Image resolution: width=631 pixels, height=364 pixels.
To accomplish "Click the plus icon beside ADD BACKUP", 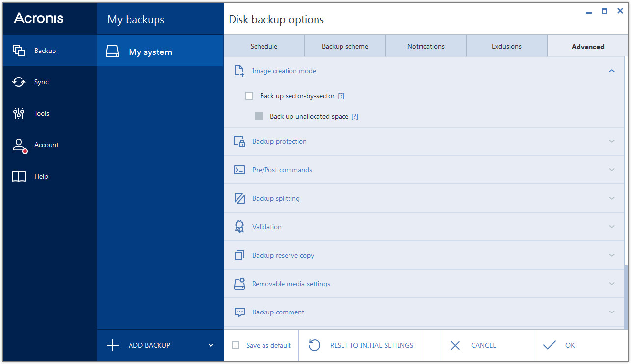I will tap(113, 345).
